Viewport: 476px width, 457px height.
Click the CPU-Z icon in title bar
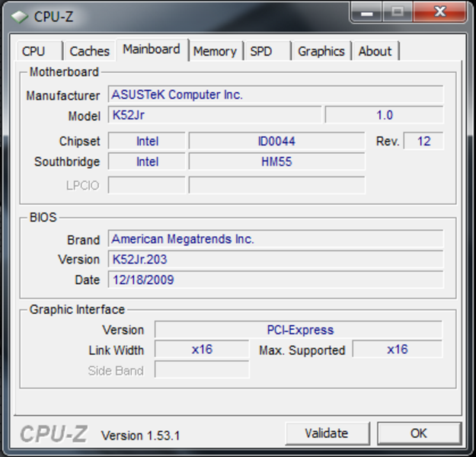[x=20, y=15]
